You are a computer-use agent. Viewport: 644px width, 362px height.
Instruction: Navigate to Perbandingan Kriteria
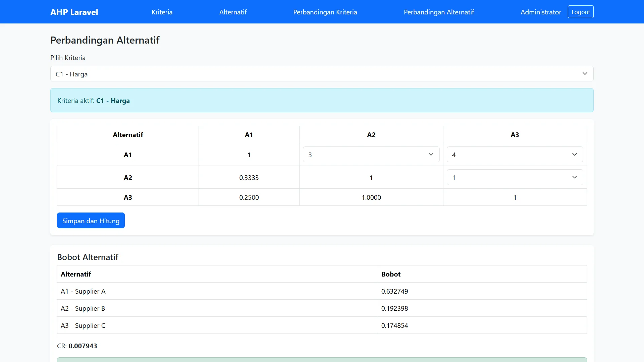point(325,12)
